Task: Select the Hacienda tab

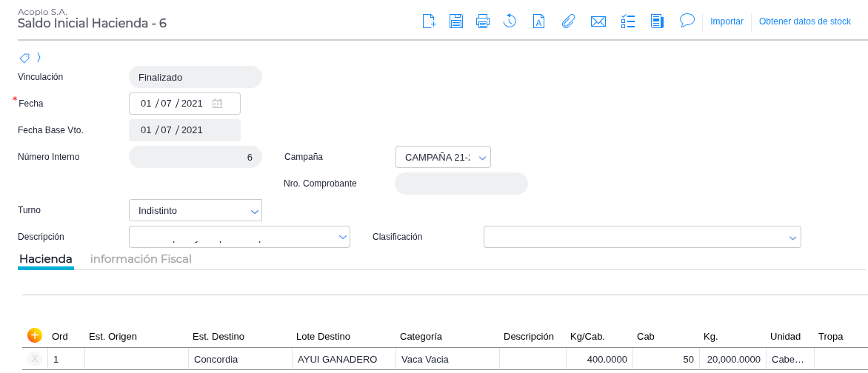Action: click(45, 259)
